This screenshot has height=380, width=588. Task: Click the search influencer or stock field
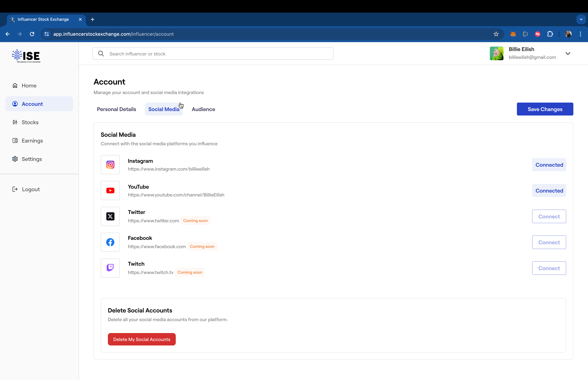213,54
